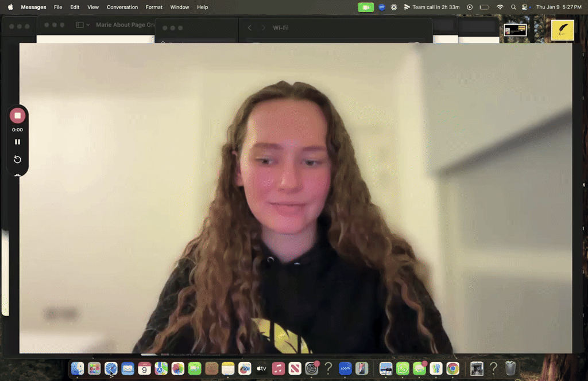Open Preview from the Dock
This screenshot has height=381, width=588.
pyautogui.click(x=385, y=368)
